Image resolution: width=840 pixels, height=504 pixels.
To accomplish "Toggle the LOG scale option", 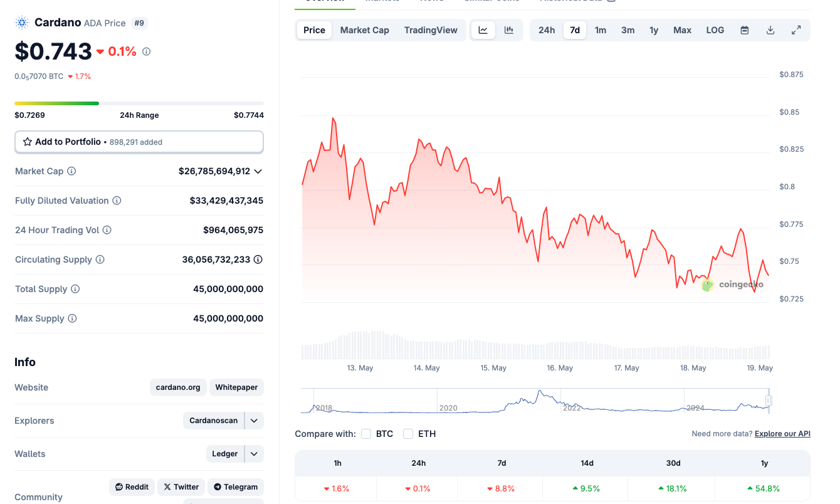I will pyautogui.click(x=715, y=30).
